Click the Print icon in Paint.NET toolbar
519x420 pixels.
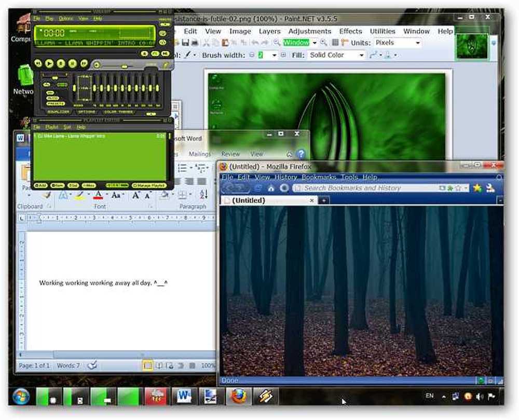195,43
